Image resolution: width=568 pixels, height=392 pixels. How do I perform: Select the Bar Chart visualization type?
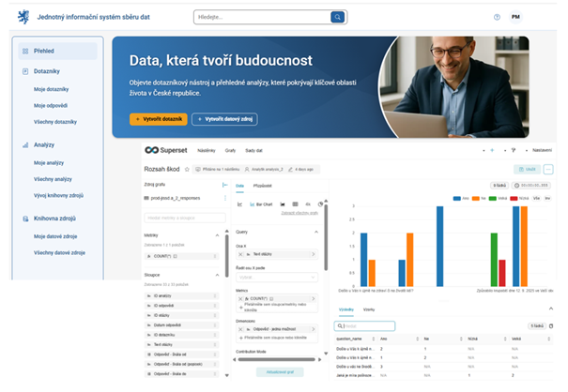point(259,203)
